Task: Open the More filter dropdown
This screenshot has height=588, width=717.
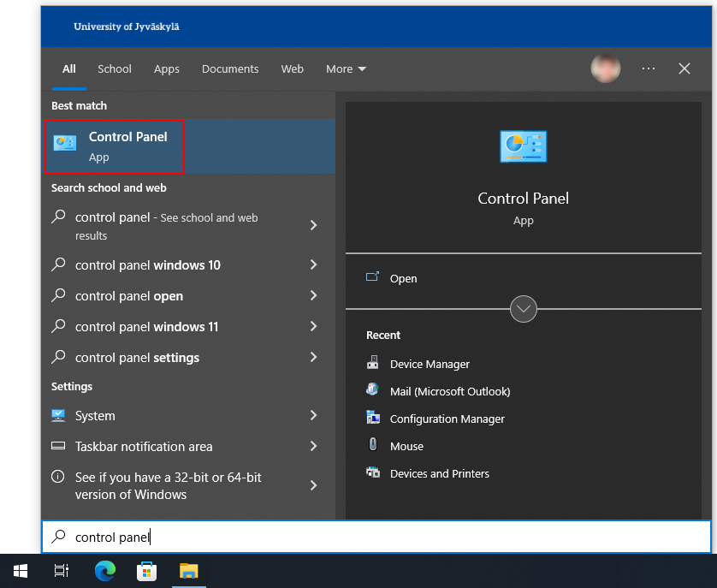Action: click(x=346, y=68)
